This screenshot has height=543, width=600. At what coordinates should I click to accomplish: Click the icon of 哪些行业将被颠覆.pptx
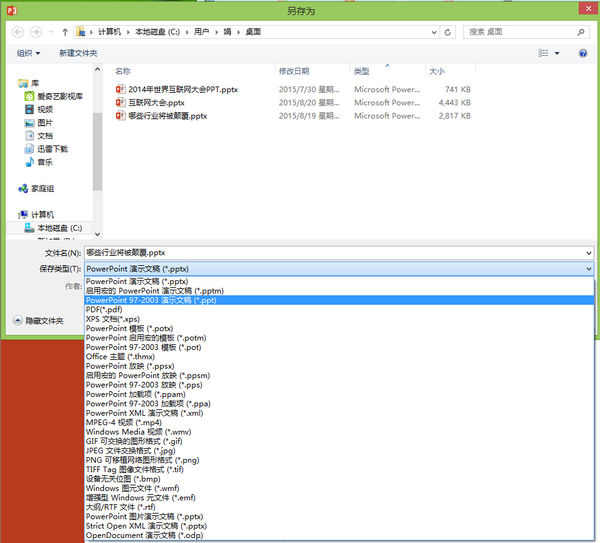tap(121, 116)
